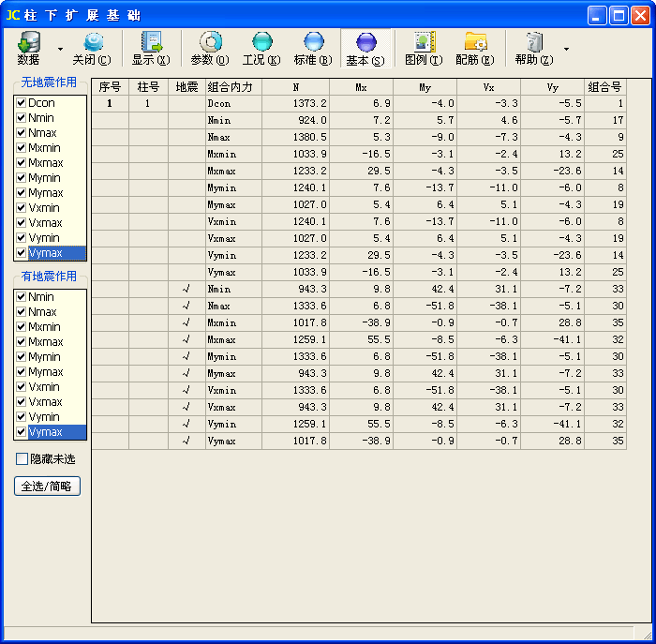Screen dimensions: 656x644
Task: Select 组合号 9 cell
Action: [605, 137]
